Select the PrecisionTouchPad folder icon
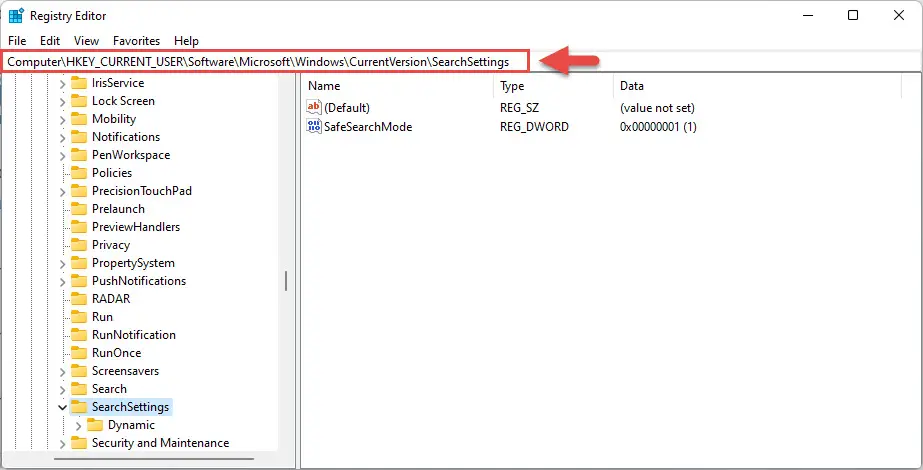Viewport: 923px width, 470px height. 79,191
